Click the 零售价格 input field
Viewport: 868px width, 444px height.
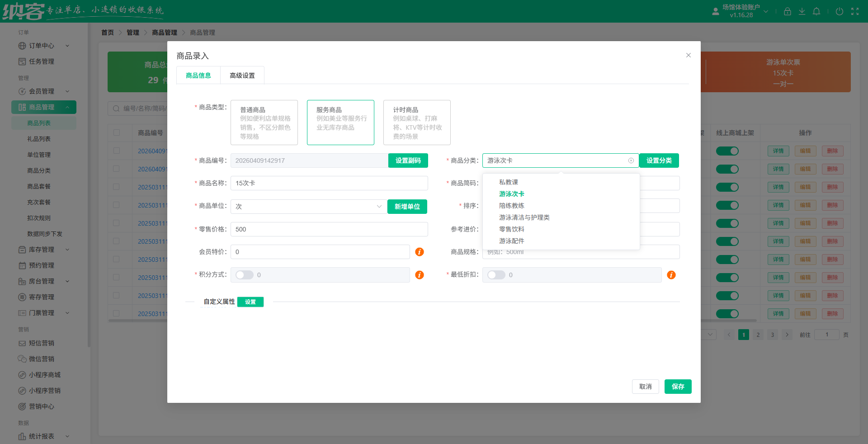point(329,229)
